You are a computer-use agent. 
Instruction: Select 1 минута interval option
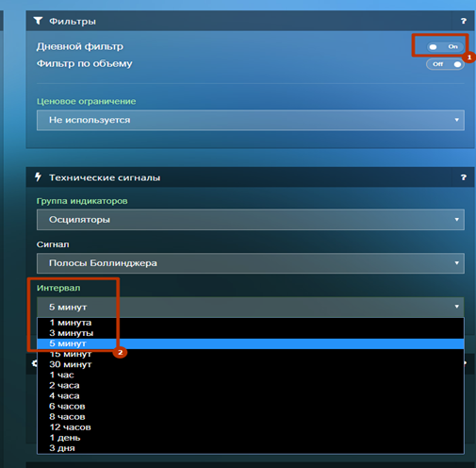coord(251,323)
